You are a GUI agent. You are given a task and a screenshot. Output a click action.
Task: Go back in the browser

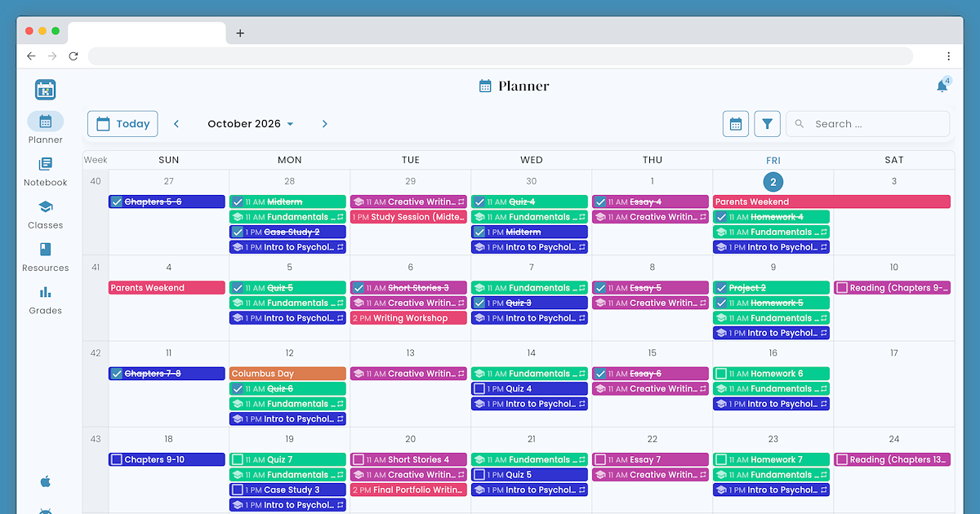31,56
